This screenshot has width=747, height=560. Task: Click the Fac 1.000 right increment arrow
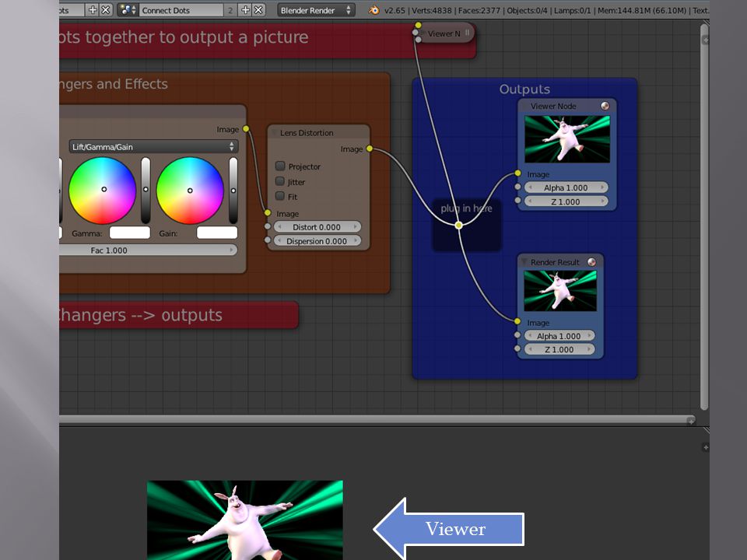click(x=232, y=250)
